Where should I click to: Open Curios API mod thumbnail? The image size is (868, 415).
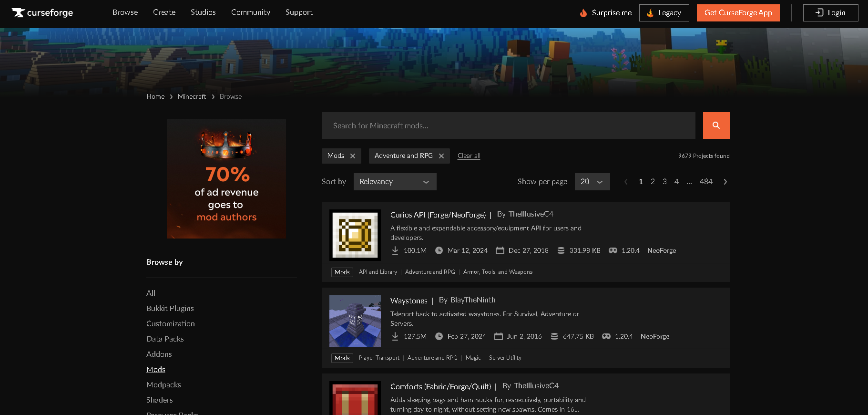355,235
